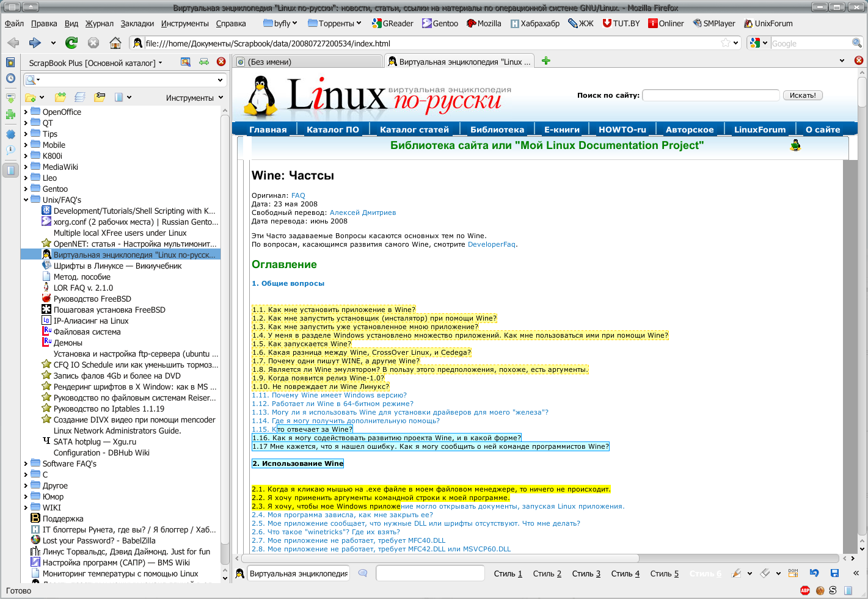Open the home page icon
This screenshot has width=868, height=599.
115,43
